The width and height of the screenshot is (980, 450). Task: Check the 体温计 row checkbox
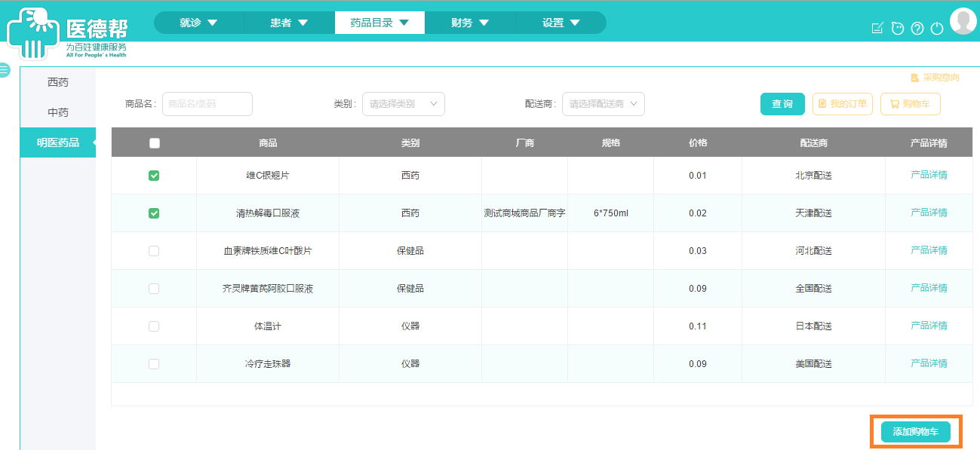tap(154, 326)
